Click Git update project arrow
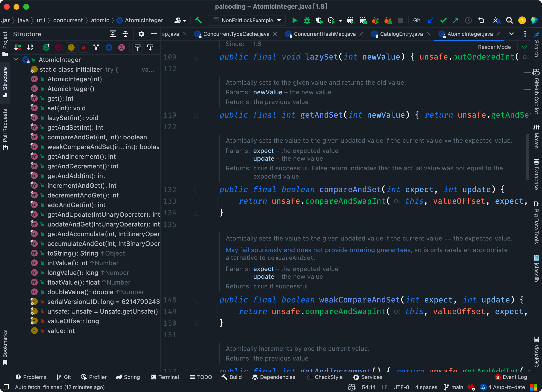 pos(430,21)
